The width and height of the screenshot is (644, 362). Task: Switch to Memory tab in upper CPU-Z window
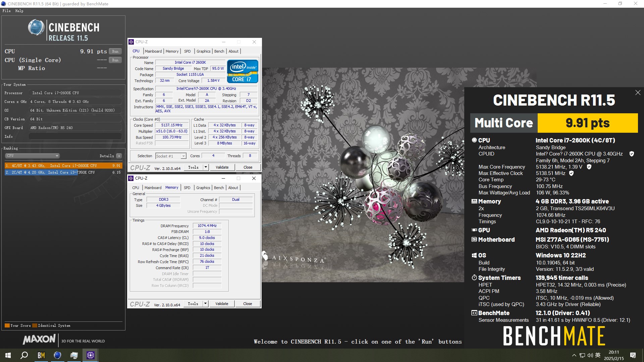[172, 51]
